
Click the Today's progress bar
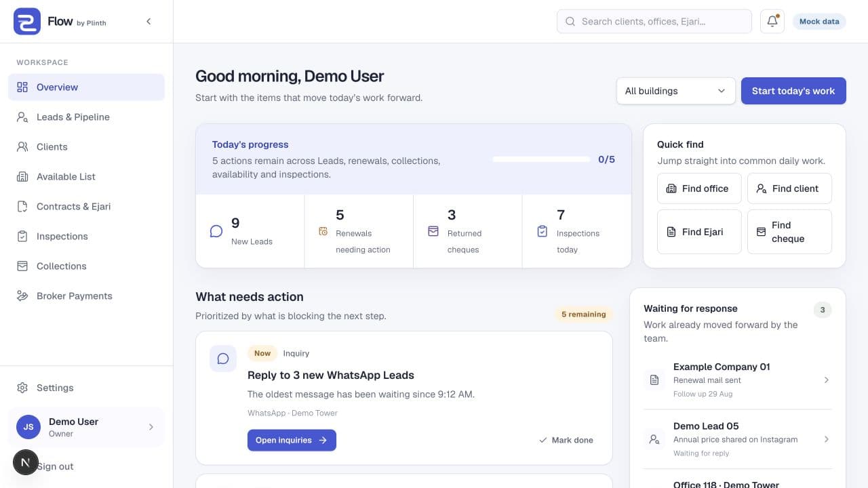tap(541, 159)
